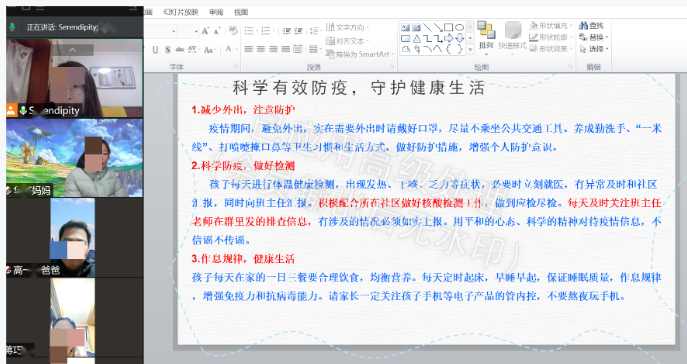
Task: Open the 字体 font dialog launcher
Action: click(236, 67)
